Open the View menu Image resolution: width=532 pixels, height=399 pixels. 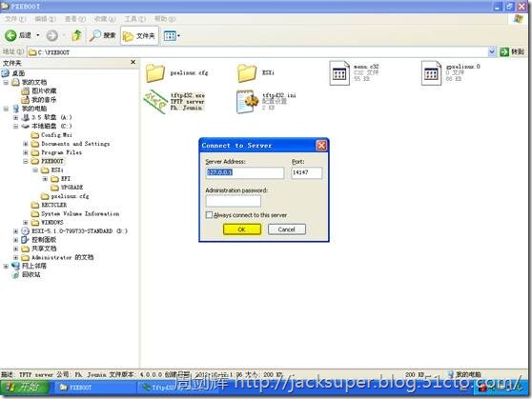pyautogui.click(x=75, y=19)
